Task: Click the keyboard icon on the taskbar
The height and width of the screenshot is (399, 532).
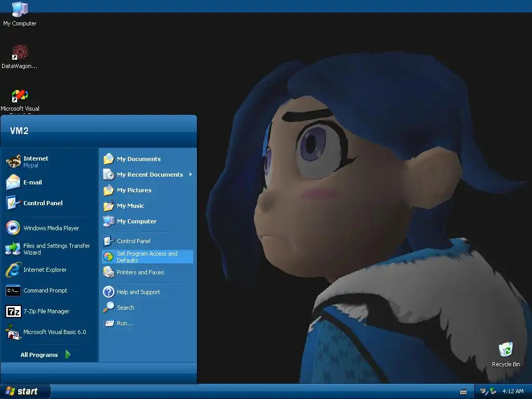Action: click(463, 392)
